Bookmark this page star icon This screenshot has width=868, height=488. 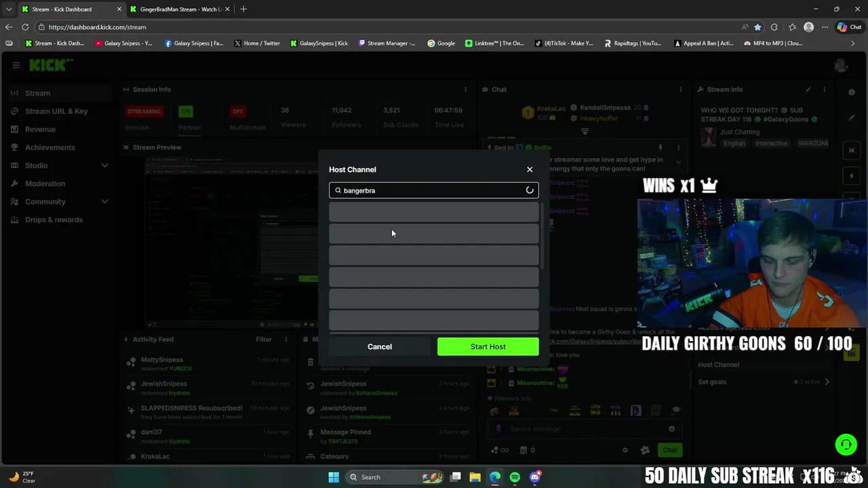pos(757,27)
